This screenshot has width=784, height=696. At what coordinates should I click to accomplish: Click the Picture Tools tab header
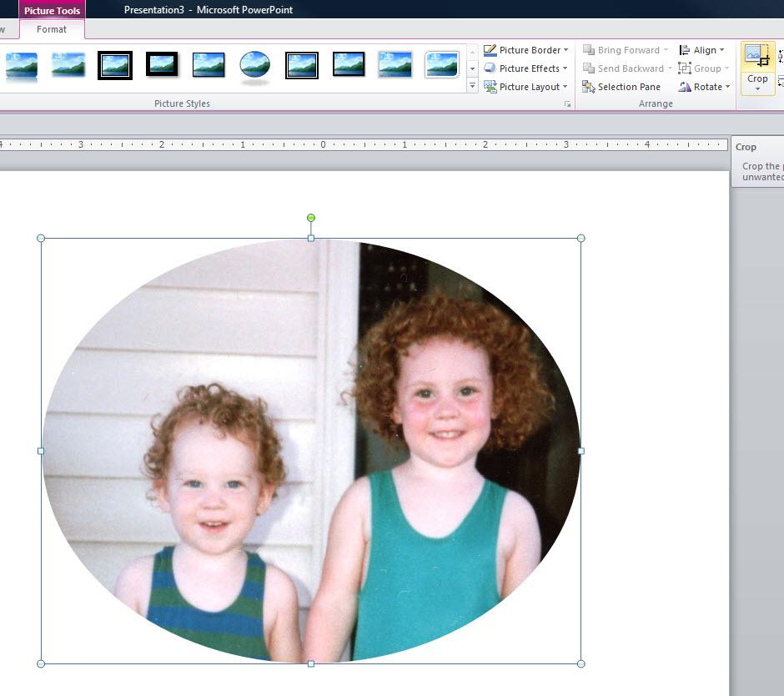52,10
